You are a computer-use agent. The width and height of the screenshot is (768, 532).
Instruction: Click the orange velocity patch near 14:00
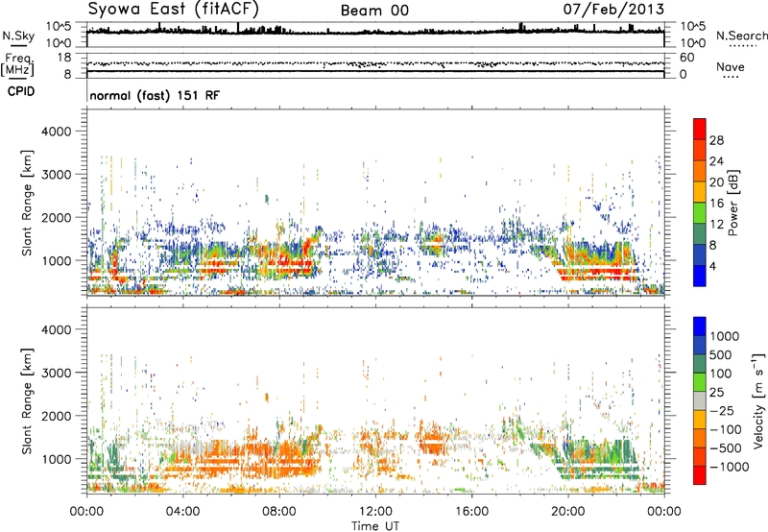434,439
